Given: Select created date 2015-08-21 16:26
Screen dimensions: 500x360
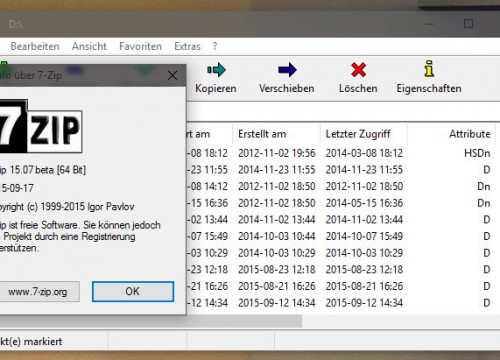Looking at the screenshot, I should [277, 286].
